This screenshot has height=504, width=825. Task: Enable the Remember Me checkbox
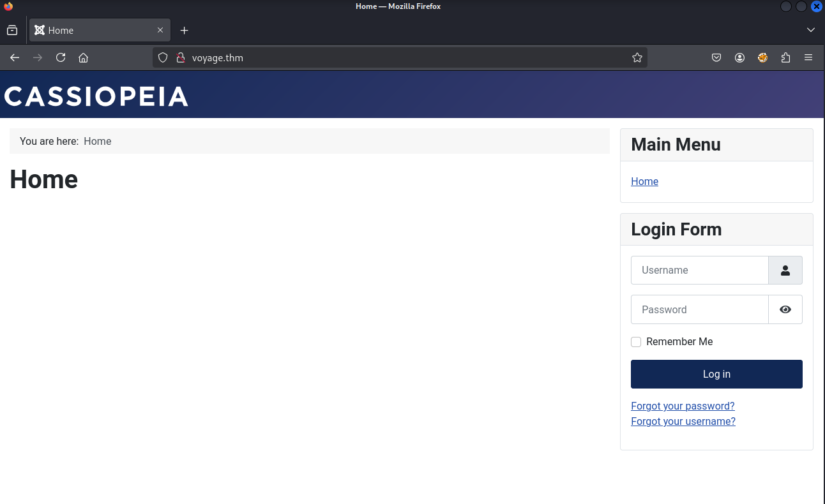click(x=636, y=342)
